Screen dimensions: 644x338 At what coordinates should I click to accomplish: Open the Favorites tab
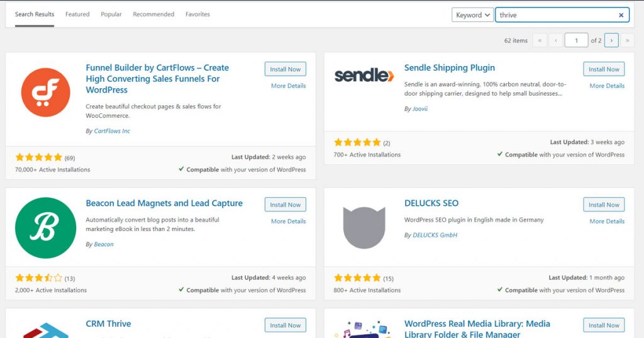pyautogui.click(x=197, y=14)
